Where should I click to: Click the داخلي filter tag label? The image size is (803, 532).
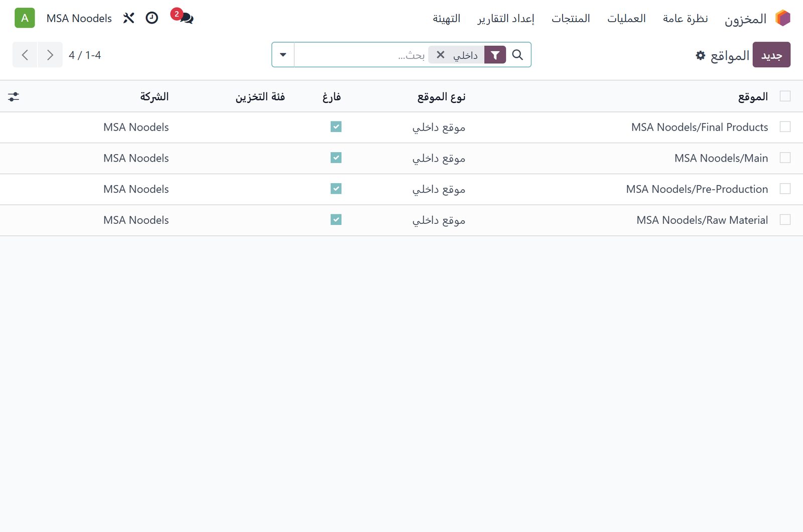tap(465, 55)
